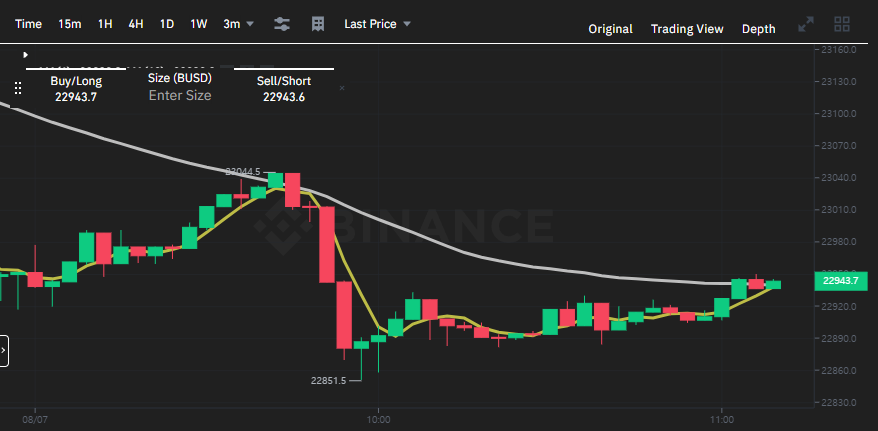Click Buy/Long at 22943.7
Image resolution: width=878 pixels, height=431 pixels.
76,88
